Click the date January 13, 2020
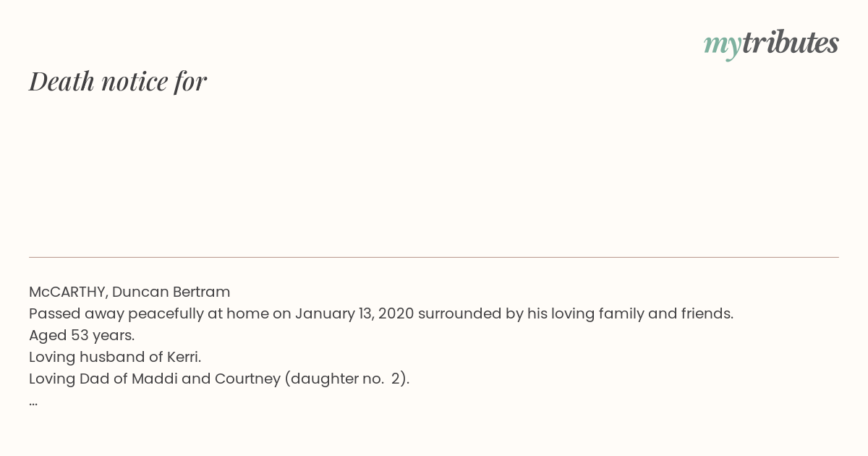Screen dimensions: 868x456 354,314
